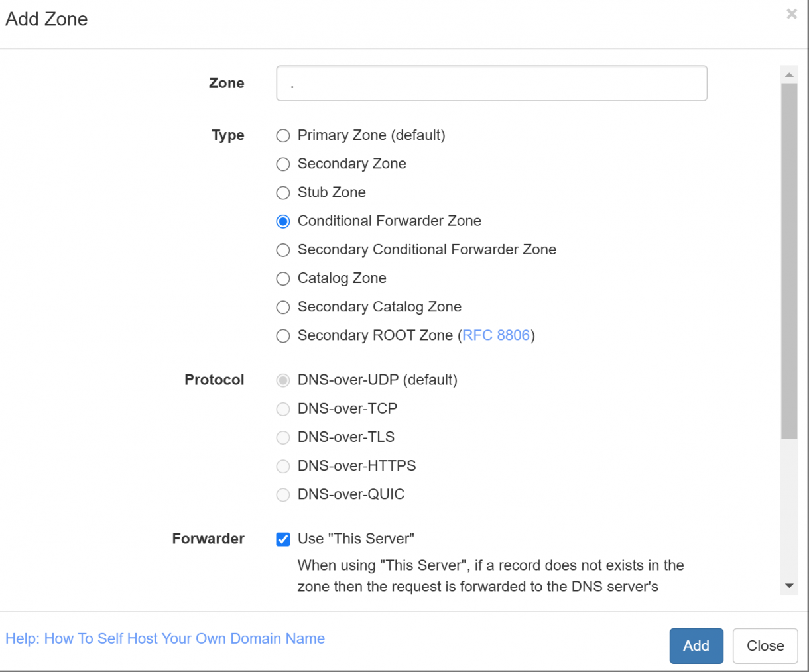Dismiss the dialog with the Close button
The width and height of the screenshot is (809, 672).
765,645
